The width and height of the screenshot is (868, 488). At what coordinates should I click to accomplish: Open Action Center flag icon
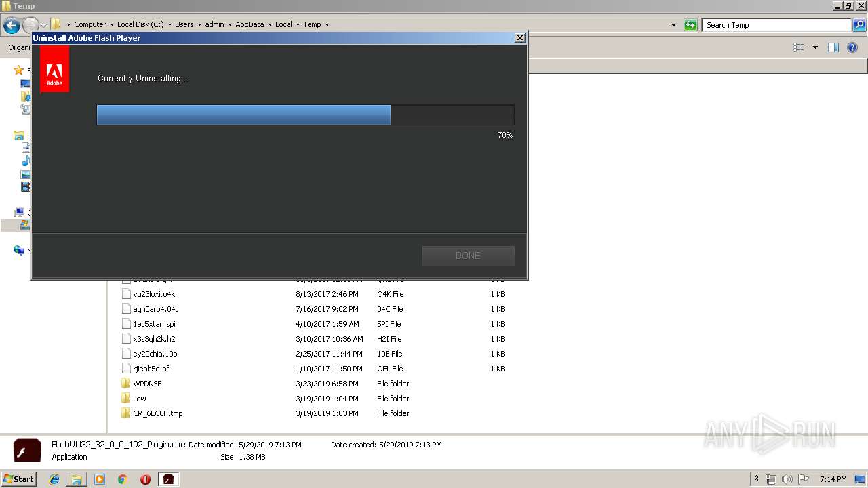[x=804, y=479]
